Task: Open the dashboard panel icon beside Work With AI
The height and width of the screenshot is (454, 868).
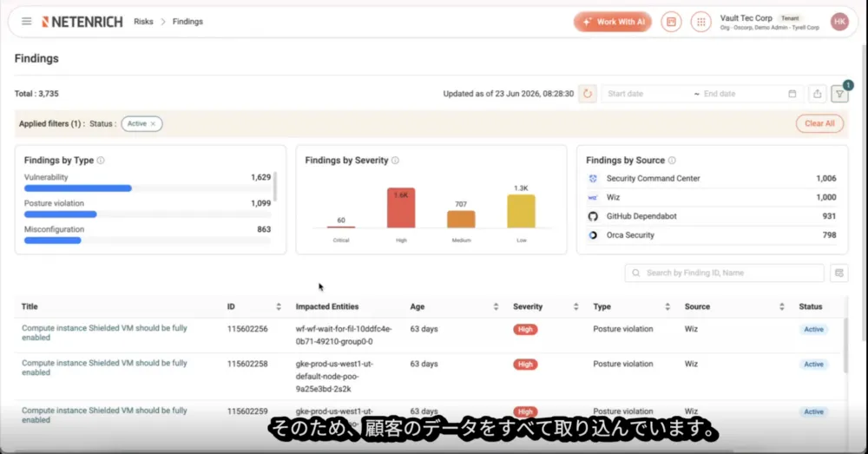Action: (671, 22)
